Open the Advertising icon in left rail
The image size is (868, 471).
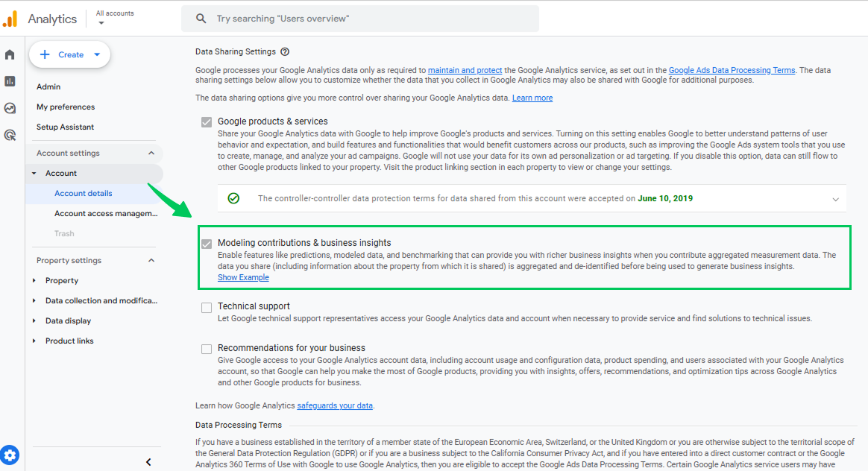point(10,135)
